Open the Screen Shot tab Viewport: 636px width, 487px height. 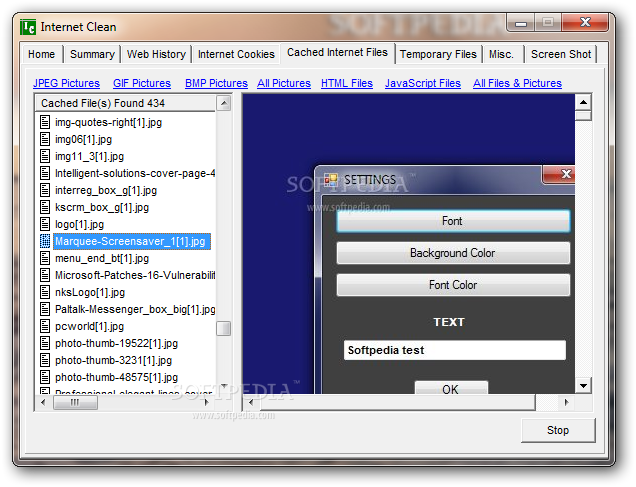click(x=561, y=54)
